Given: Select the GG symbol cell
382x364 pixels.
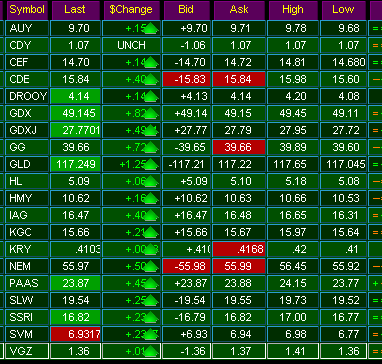Looking at the screenshot, I should [x=27, y=147].
